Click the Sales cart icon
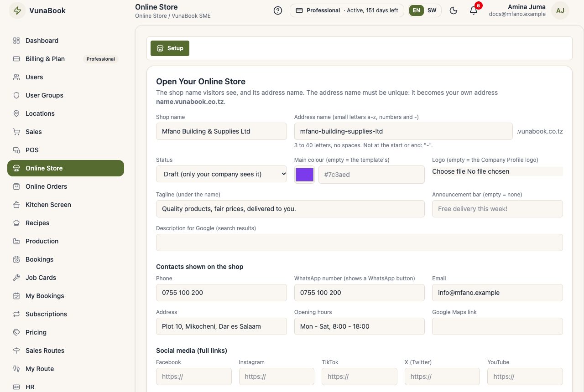584x392 pixels. tap(16, 132)
